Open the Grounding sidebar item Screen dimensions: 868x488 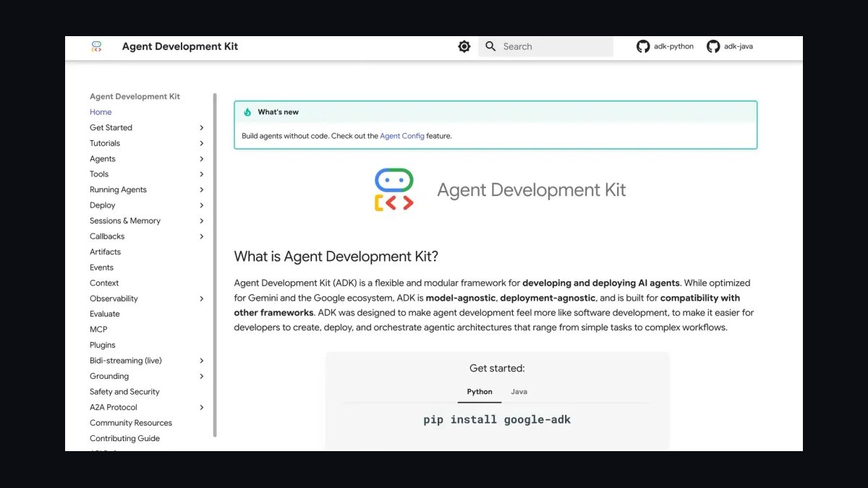pyautogui.click(x=109, y=376)
